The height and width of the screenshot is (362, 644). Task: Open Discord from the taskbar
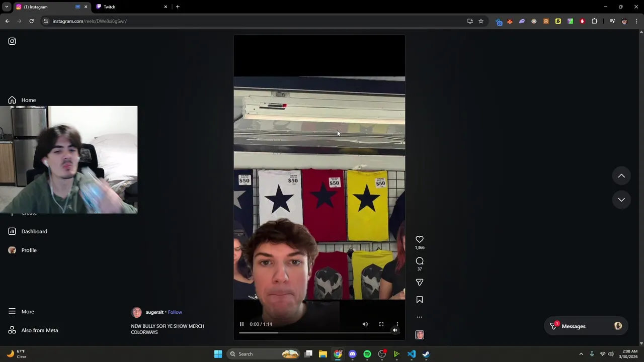pos(353,354)
